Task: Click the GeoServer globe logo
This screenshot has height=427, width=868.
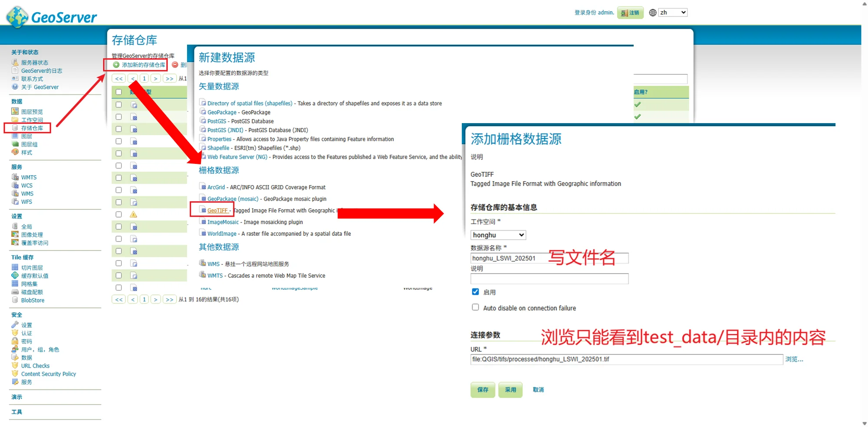Action: point(17,17)
